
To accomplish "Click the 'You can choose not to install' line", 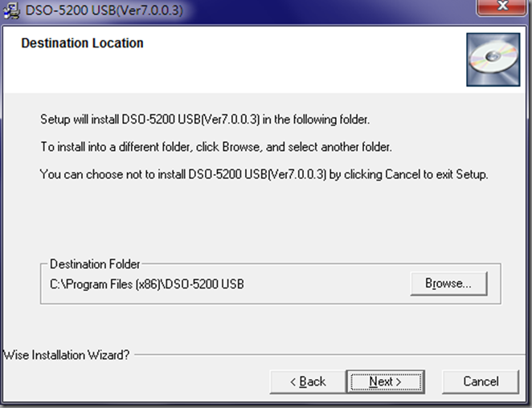I will coord(264,174).
